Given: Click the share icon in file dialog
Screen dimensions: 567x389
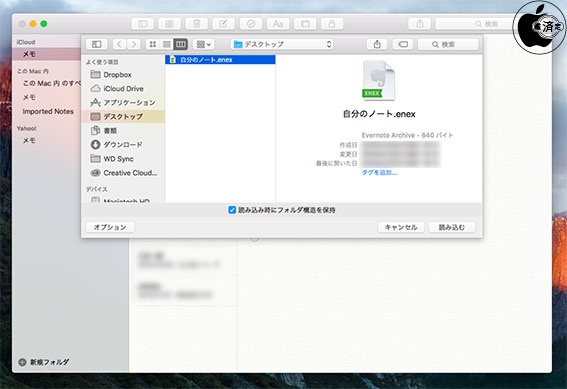Looking at the screenshot, I should tap(377, 44).
